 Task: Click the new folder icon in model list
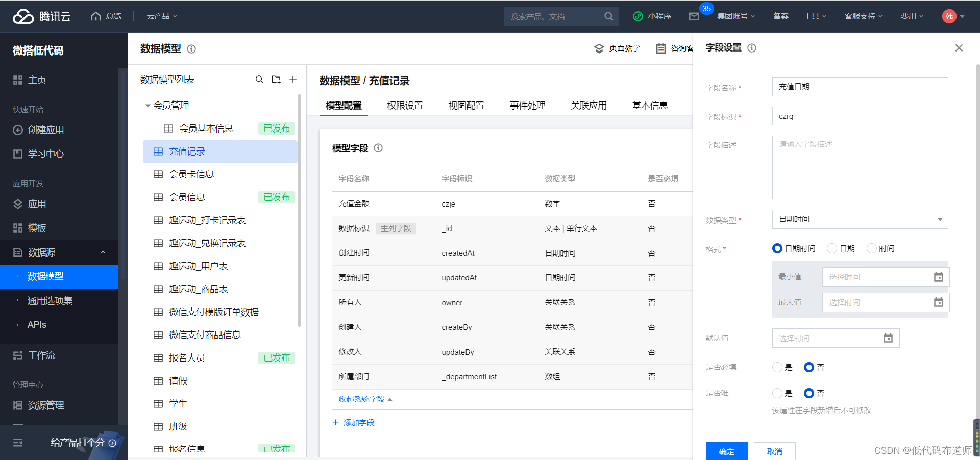276,80
